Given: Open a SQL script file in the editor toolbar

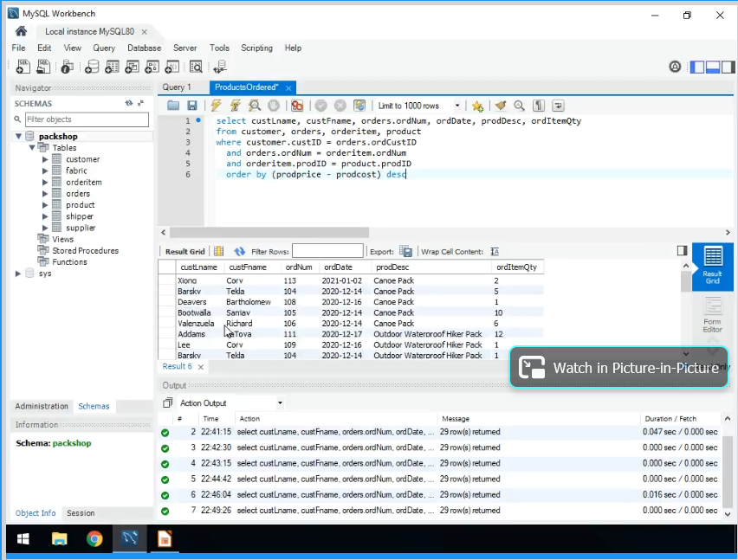Looking at the screenshot, I should click(174, 106).
